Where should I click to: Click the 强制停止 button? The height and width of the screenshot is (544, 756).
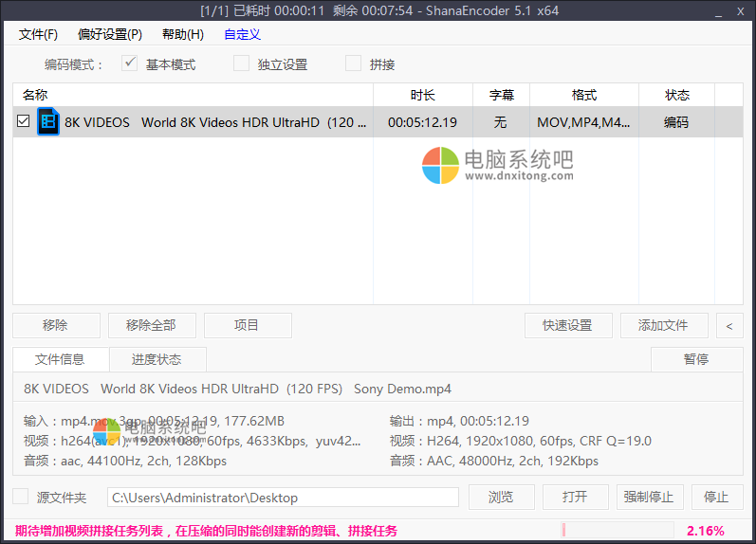[x=650, y=497]
